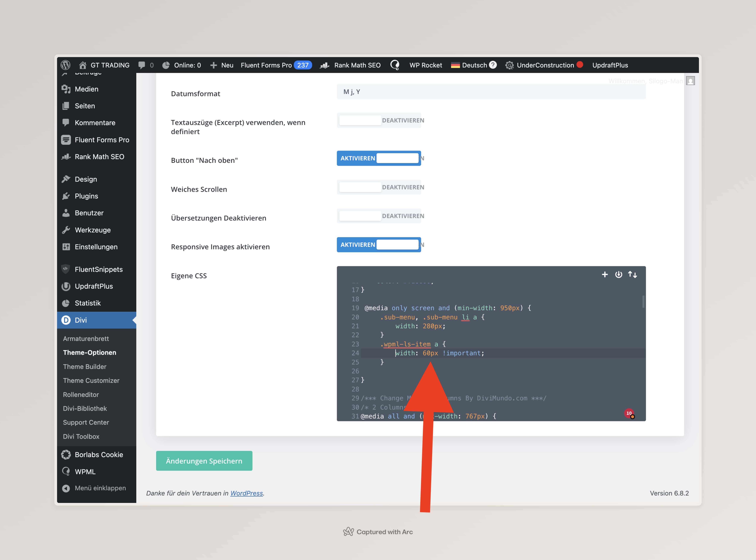Click the Rank Math SEO chart icon in admin bar
Screen dimensions: 756x560
(324, 65)
